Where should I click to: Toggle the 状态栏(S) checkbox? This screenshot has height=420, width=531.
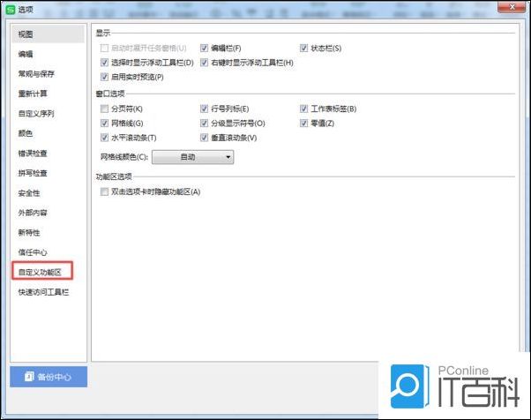point(303,49)
